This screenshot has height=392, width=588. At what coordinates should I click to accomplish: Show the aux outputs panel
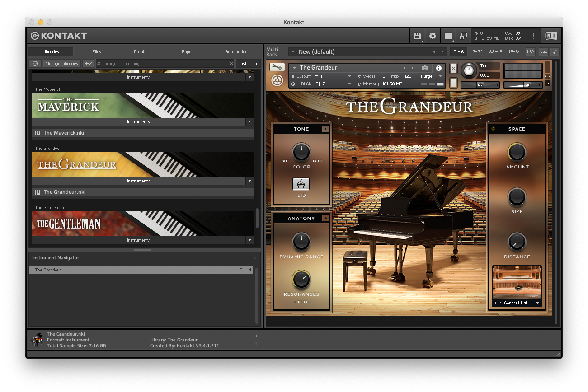pyautogui.click(x=543, y=52)
